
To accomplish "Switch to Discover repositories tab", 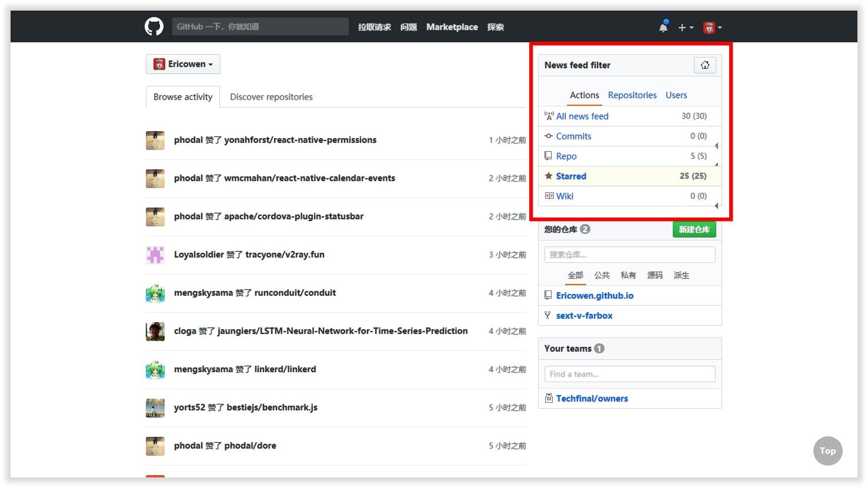I will 271,97.
